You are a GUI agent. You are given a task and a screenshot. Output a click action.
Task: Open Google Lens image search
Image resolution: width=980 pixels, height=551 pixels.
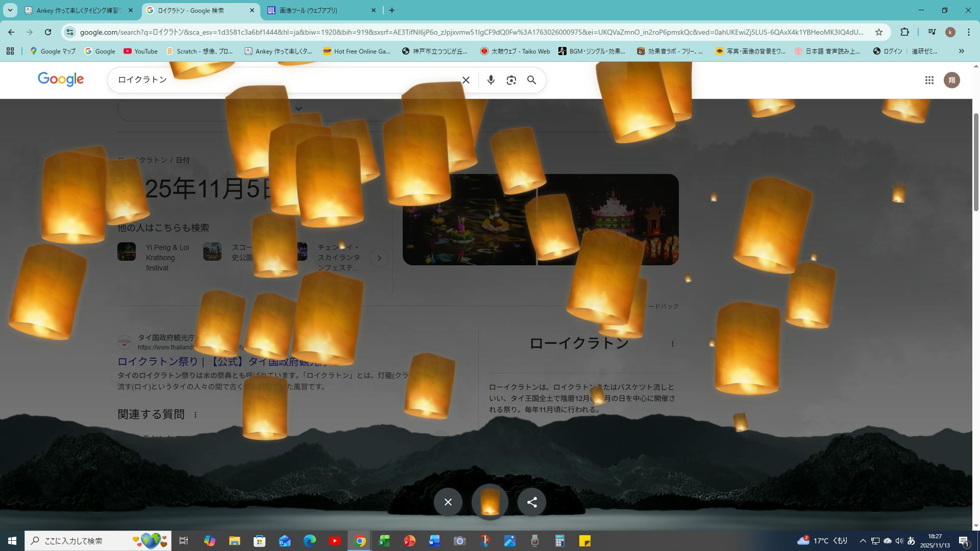(511, 80)
